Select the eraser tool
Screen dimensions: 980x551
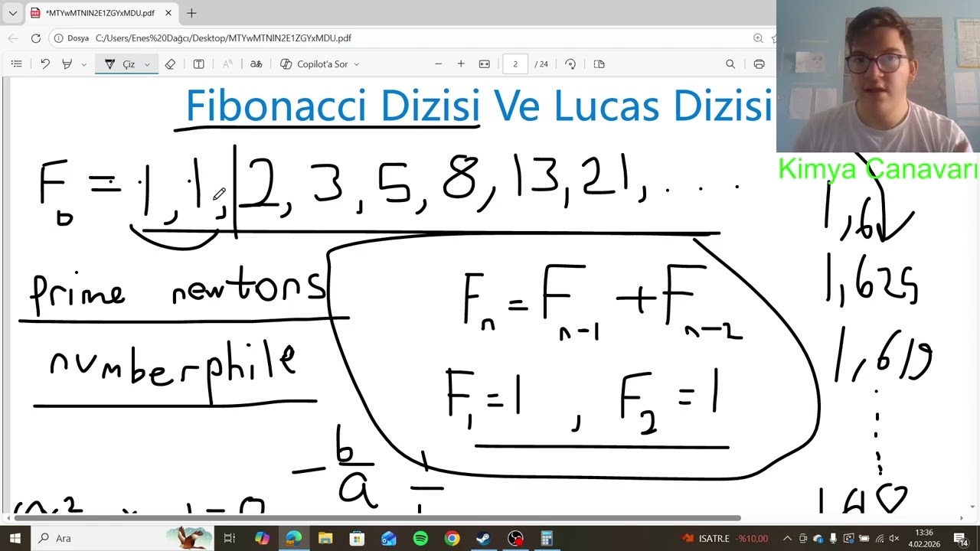(x=170, y=64)
